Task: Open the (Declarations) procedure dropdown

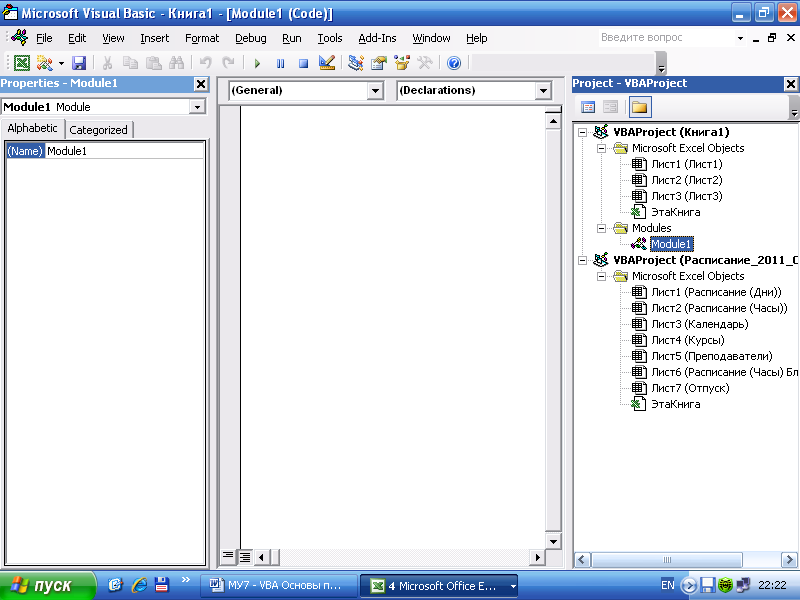Action: pos(543,91)
